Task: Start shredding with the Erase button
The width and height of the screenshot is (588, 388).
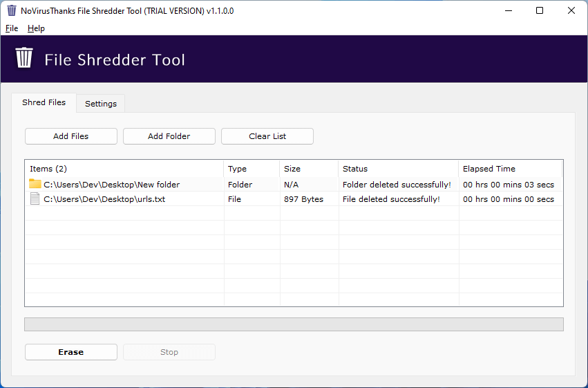Action: (71, 352)
